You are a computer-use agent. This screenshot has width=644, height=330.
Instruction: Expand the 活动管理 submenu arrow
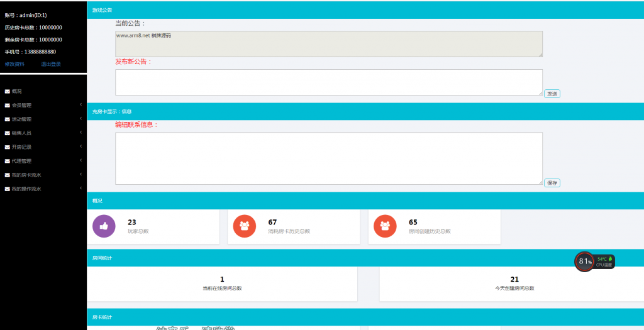point(81,119)
